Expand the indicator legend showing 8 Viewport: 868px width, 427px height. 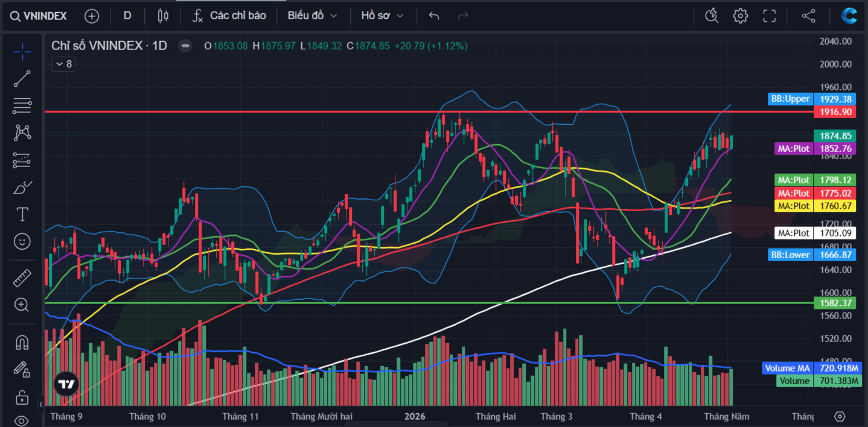click(x=63, y=64)
